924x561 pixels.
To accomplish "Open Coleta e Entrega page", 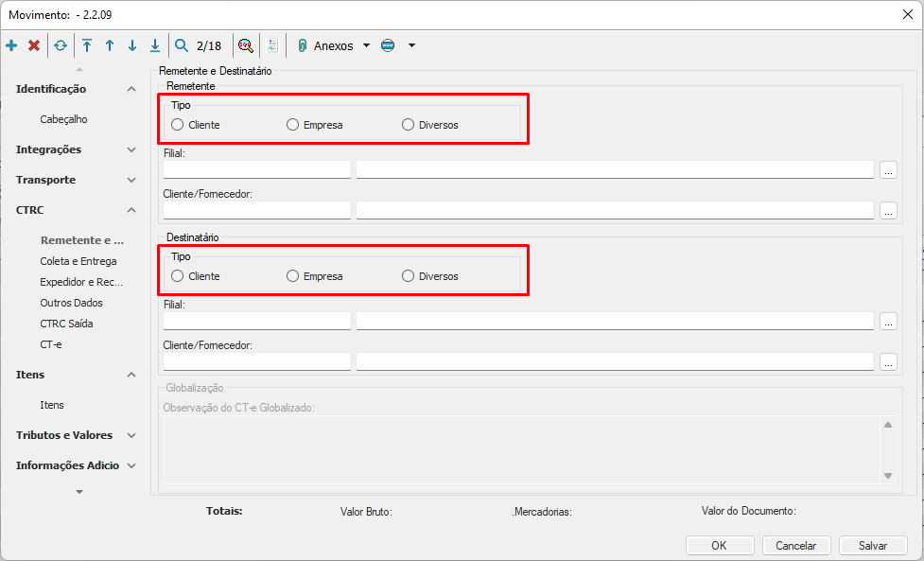I will point(78,261).
